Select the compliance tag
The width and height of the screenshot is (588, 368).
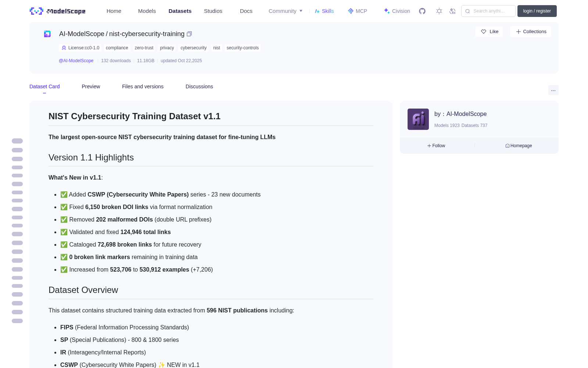tap(117, 48)
